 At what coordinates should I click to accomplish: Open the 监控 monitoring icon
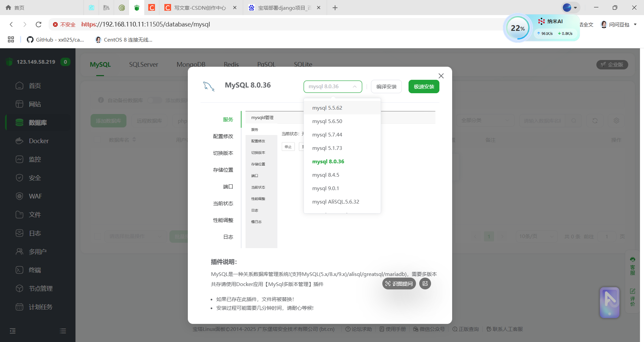coord(19,159)
